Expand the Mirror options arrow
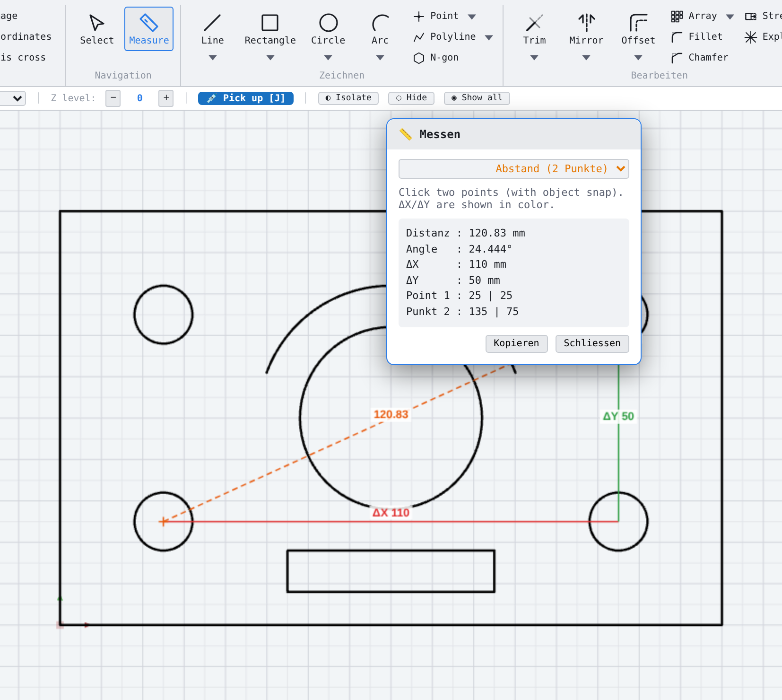This screenshot has width=782, height=700. click(586, 58)
